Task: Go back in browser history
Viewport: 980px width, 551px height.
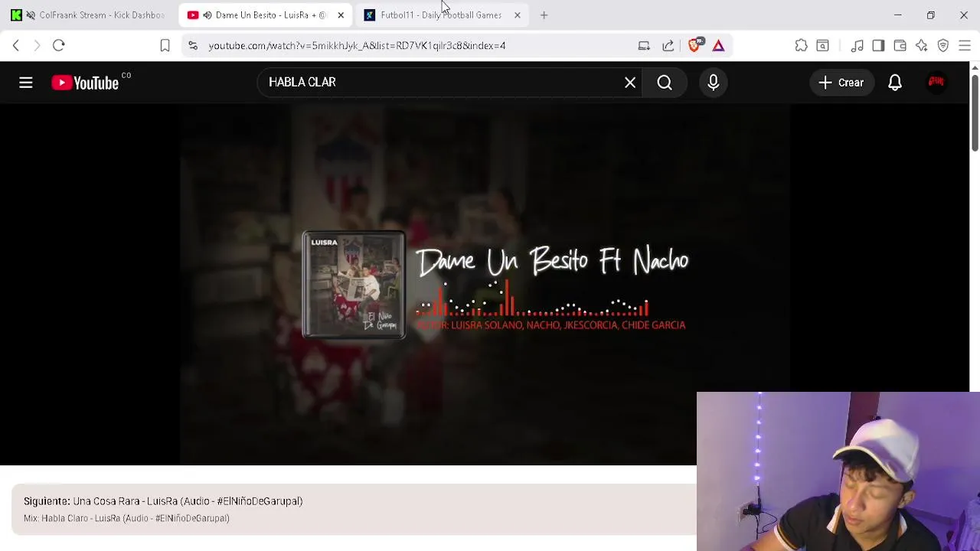Action: pyautogui.click(x=16, y=46)
